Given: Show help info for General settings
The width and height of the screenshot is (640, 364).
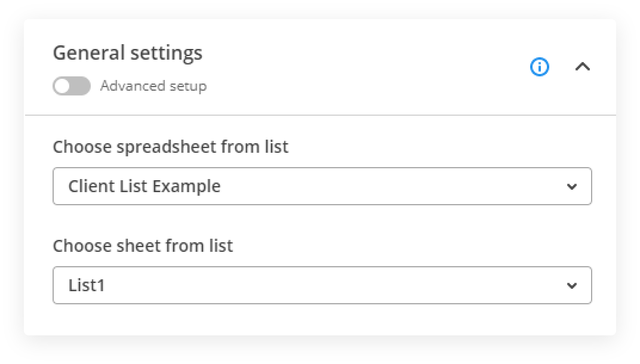Looking at the screenshot, I should click(x=540, y=67).
